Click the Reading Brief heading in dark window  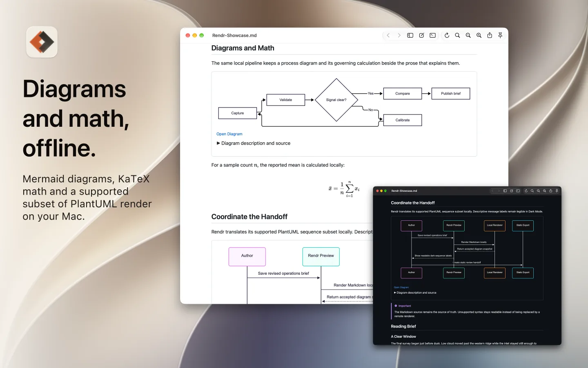tap(403, 326)
